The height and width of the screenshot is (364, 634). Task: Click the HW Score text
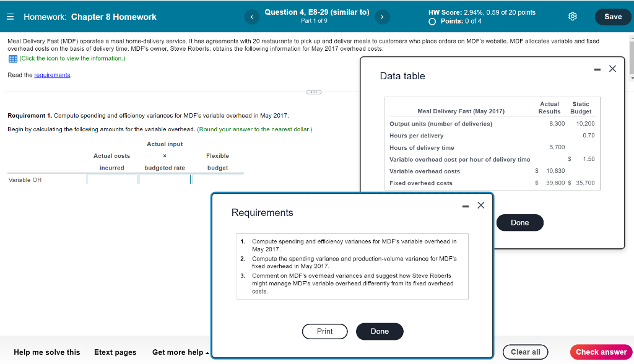(482, 12)
